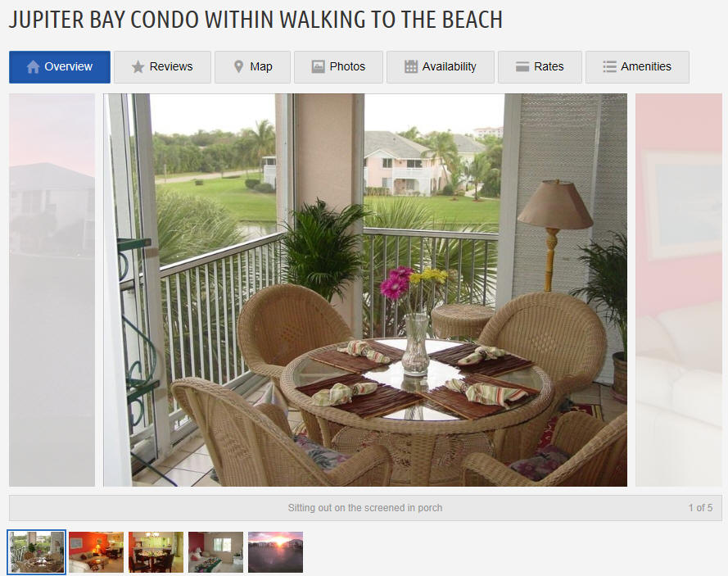The width and height of the screenshot is (728, 576).
Task: Click the list icon beside Amenities
Action: (x=609, y=67)
